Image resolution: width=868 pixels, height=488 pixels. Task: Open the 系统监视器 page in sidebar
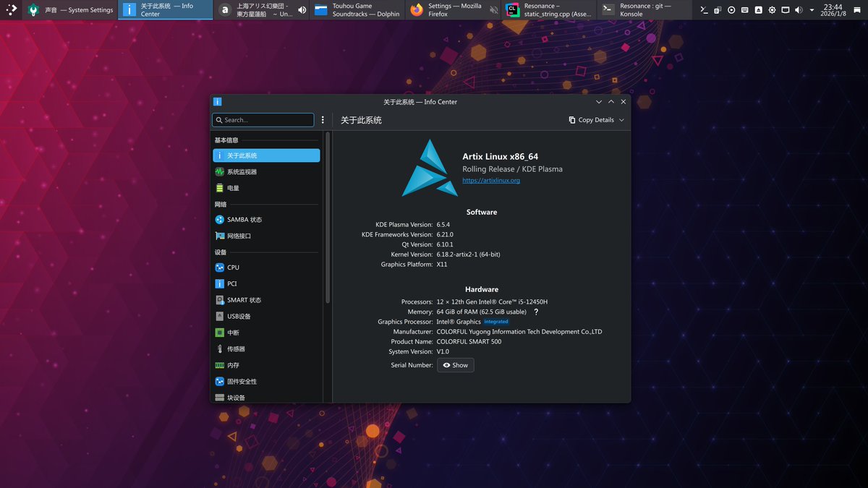[x=266, y=172]
